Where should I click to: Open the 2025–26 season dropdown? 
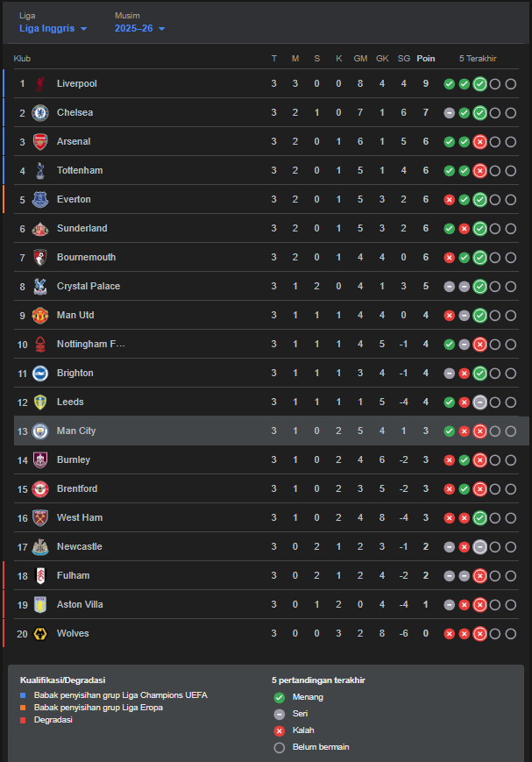click(139, 28)
